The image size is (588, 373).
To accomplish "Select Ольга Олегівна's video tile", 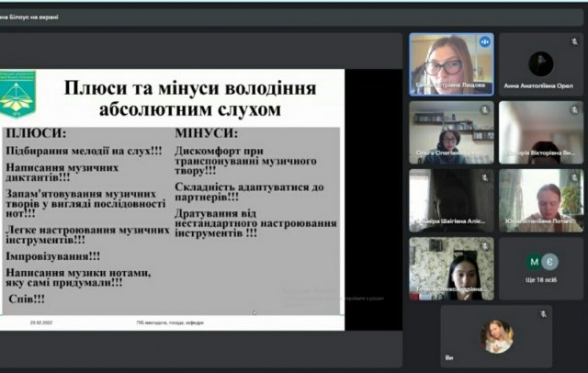I will (451, 132).
